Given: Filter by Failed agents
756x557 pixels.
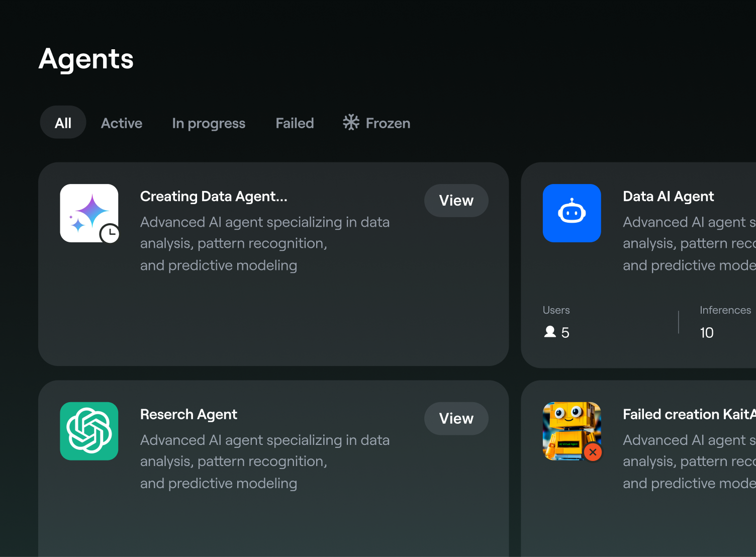Looking at the screenshot, I should pos(295,123).
